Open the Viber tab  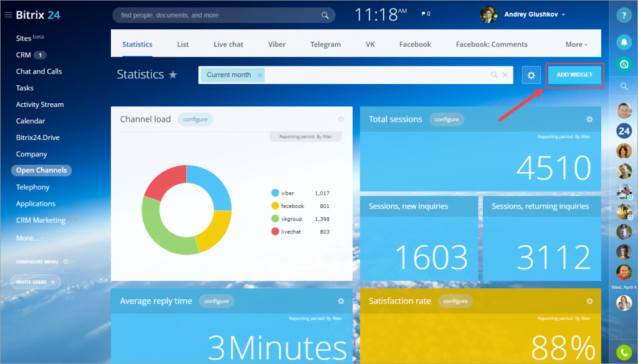277,44
